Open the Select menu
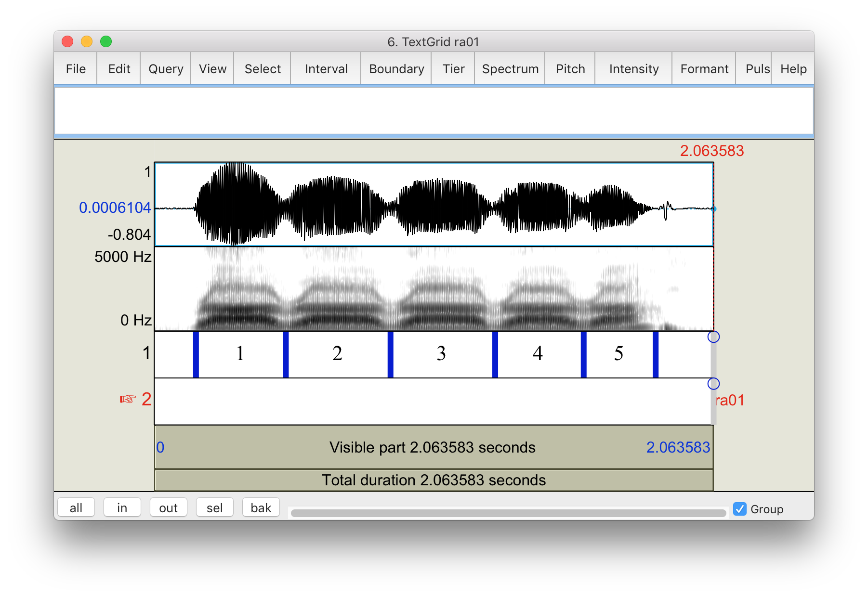 263,69
